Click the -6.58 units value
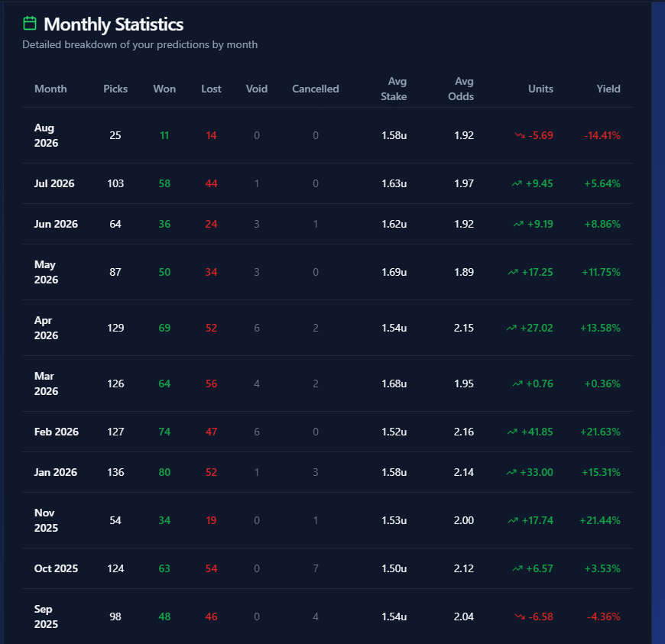 (x=541, y=616)
